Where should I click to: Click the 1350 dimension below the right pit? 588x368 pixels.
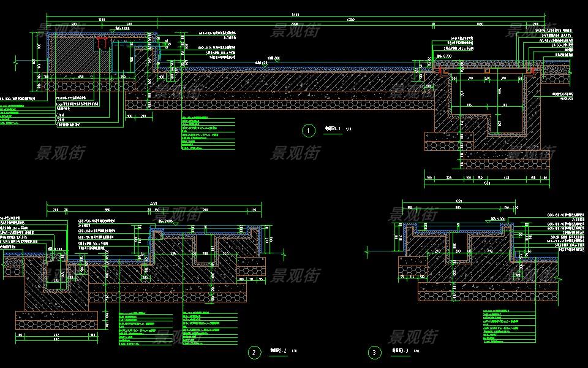[486, 183]
